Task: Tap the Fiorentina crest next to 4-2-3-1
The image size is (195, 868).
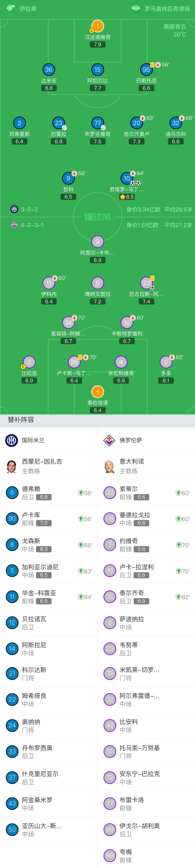Action: pos(14,225)
